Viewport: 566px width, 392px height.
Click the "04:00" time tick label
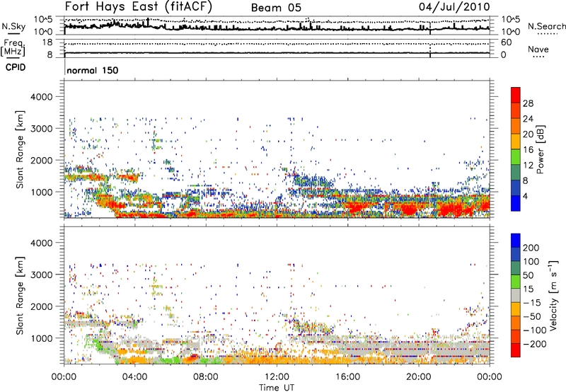tap(134, 377)
